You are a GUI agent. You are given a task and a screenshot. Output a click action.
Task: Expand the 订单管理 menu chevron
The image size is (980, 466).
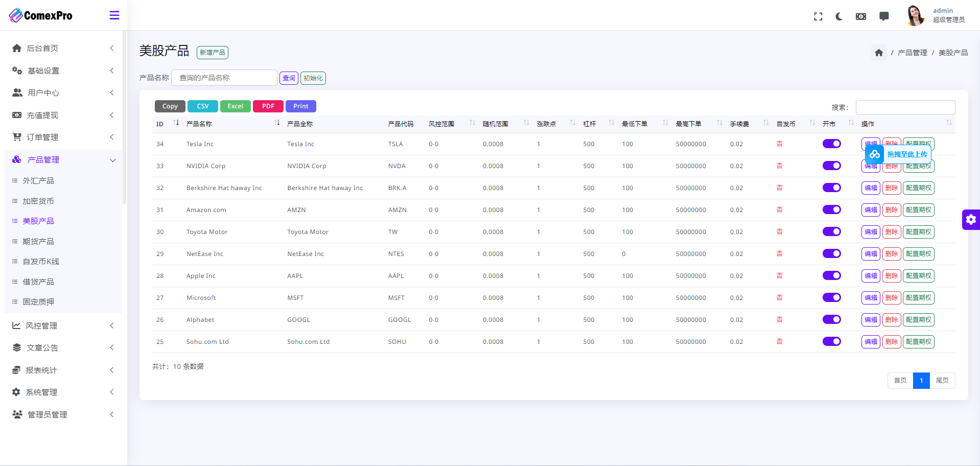(x=112, y=137)
